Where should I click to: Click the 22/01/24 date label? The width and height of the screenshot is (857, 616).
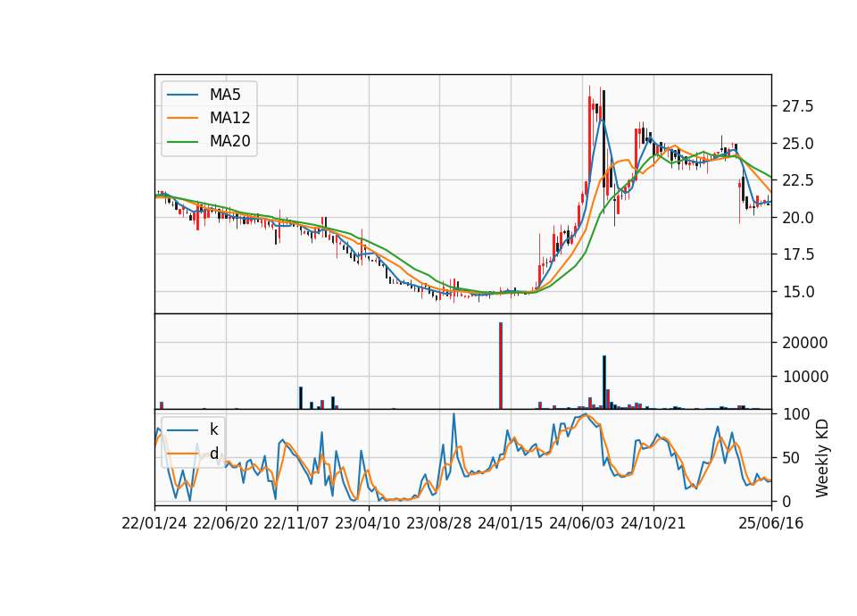coord(154,524)
